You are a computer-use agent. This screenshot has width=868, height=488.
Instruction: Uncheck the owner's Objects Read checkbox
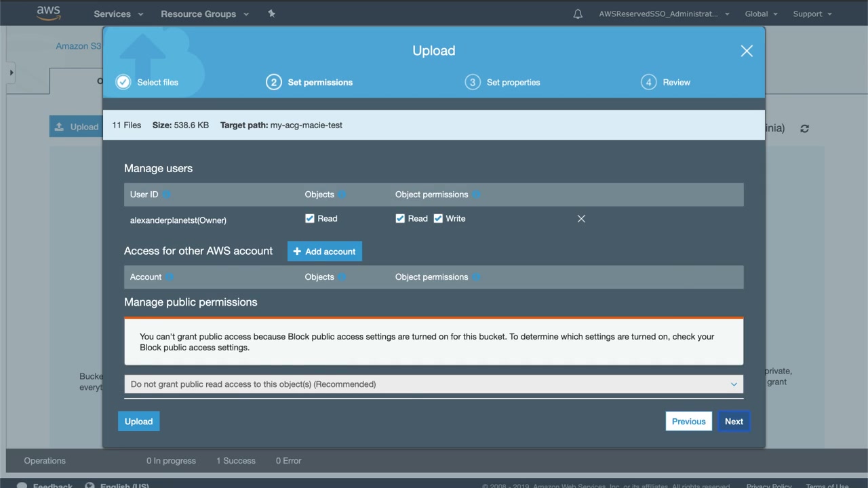coord(310,218)
